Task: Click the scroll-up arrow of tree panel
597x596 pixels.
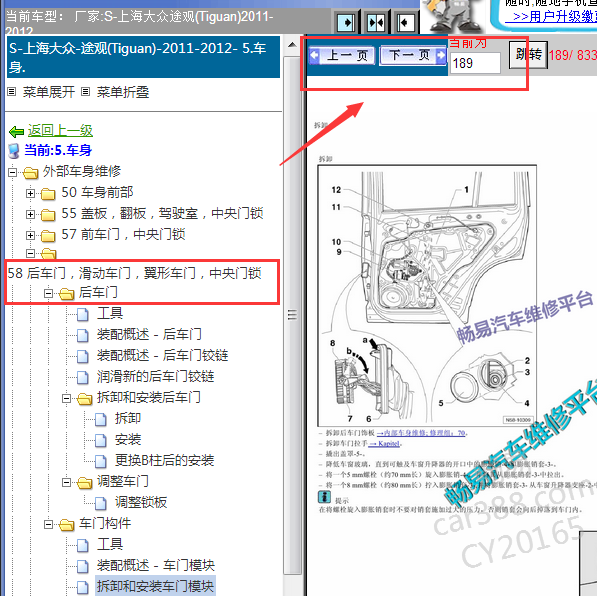Action: click(292, 45)
